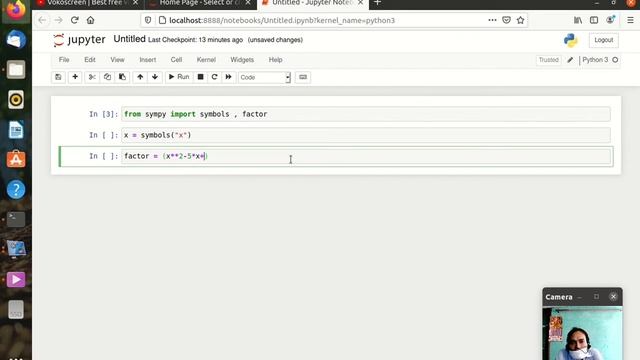
Task: Reload the page in Firefox
Action: click(74, 20)
